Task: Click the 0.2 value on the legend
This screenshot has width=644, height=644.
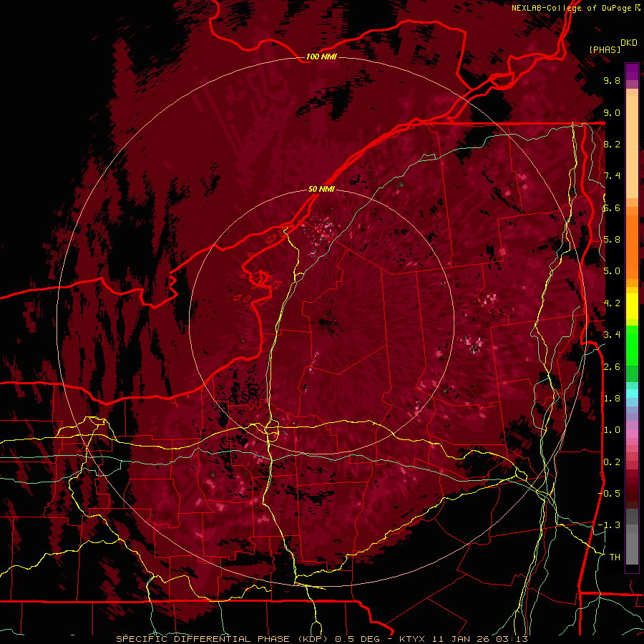Action: [x=612, y=462]
